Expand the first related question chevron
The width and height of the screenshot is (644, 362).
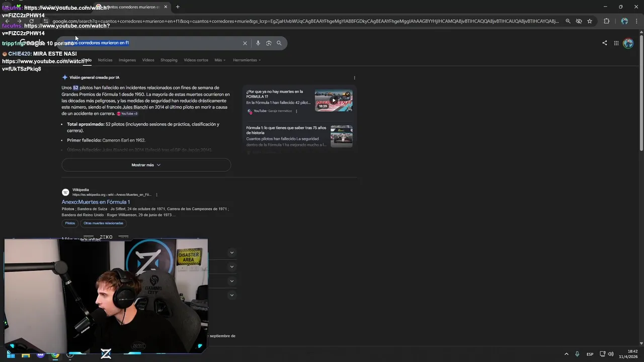click(x=231, y=253)
